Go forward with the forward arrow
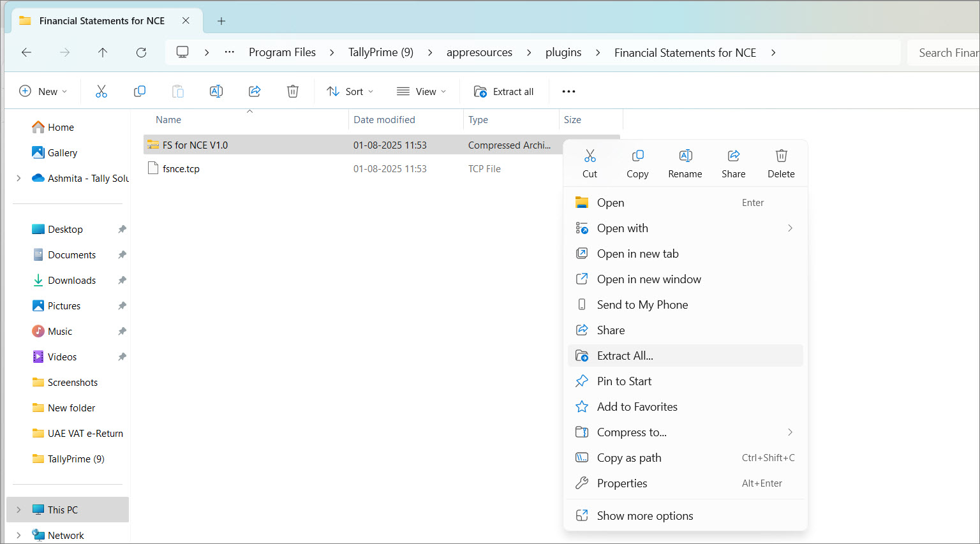The height and width of the screenshot is (544, 980). 64,52
